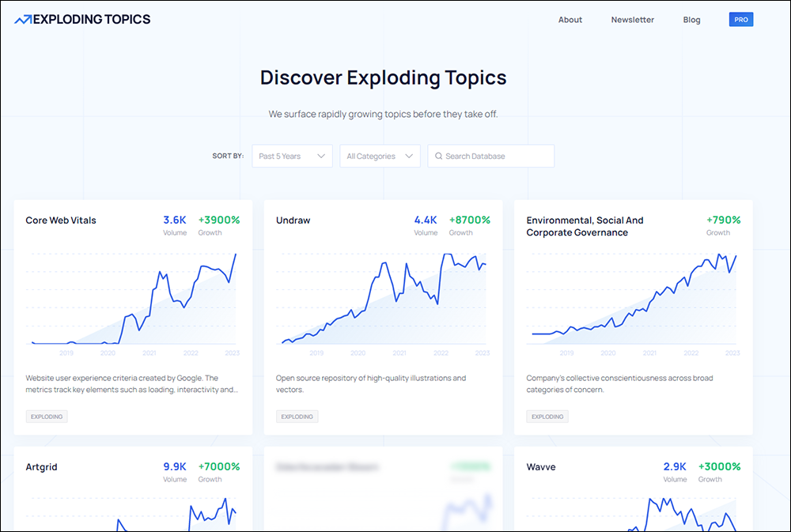Click the Core Web Vitals description text
The width and height of the screenshot is (791, 532).
(x=131, y=383)
